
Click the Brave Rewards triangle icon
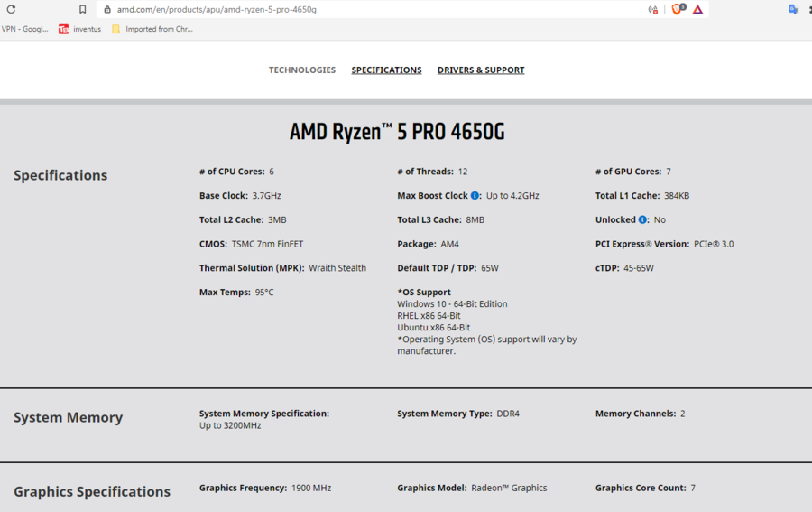click(697, 9)
